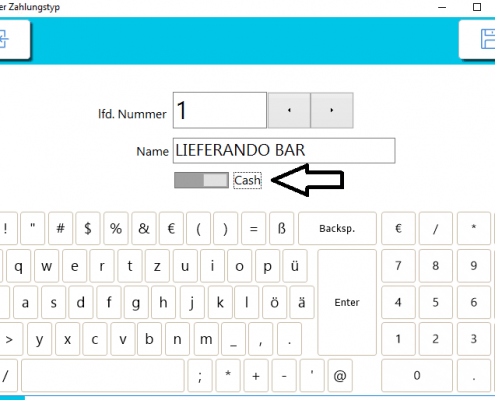Tap the @ key
This screenshot has height=400, width=495.
340,375
